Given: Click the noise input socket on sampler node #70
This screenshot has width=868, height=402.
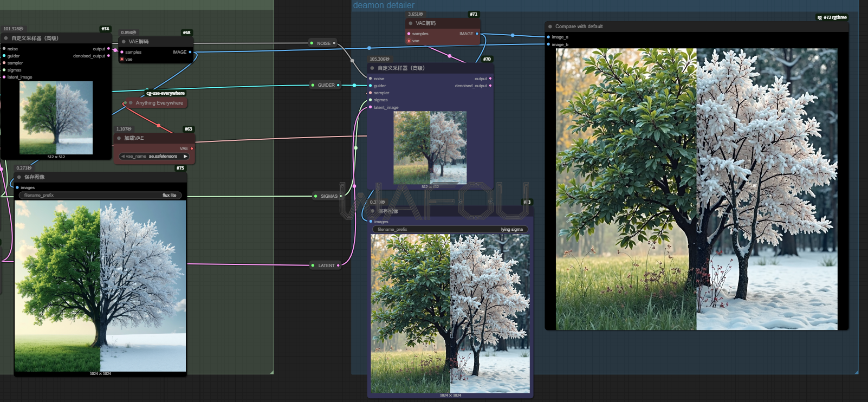Looking at the screenshot, I should [371, 79].
